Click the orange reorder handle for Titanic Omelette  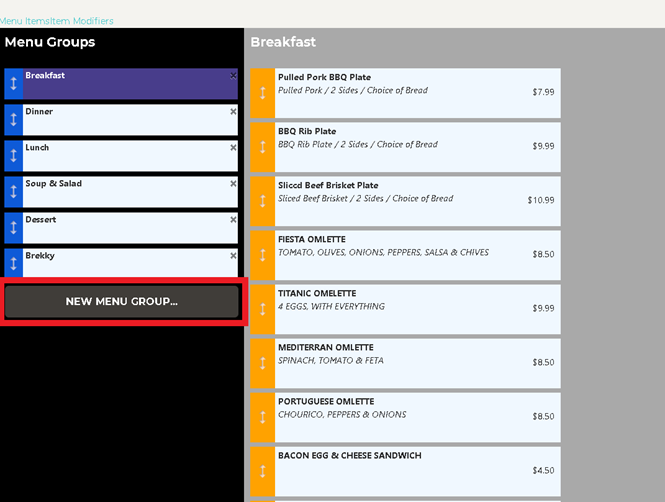[x=262, y=309]
